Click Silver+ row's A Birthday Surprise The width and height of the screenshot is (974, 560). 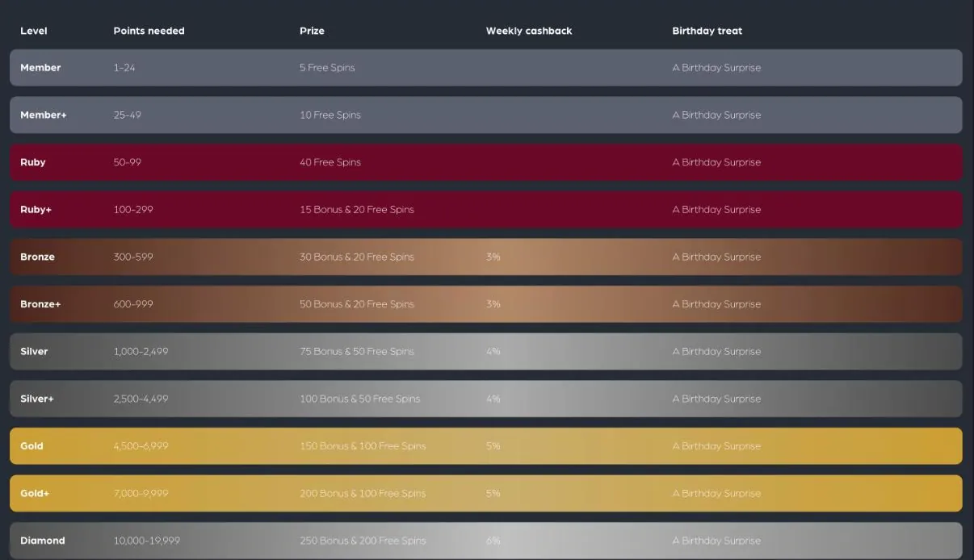pyautogui.click(x=716, y=399)
